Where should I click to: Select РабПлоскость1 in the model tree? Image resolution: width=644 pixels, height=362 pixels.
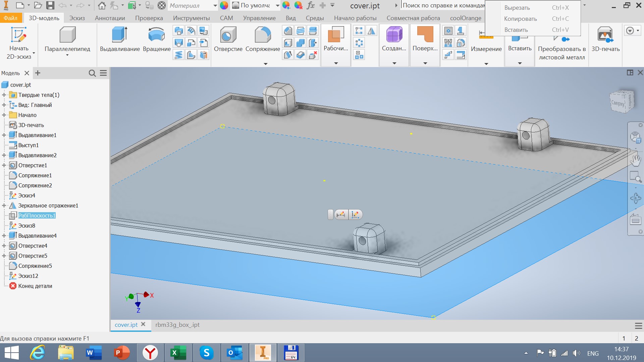coord(37,216)
